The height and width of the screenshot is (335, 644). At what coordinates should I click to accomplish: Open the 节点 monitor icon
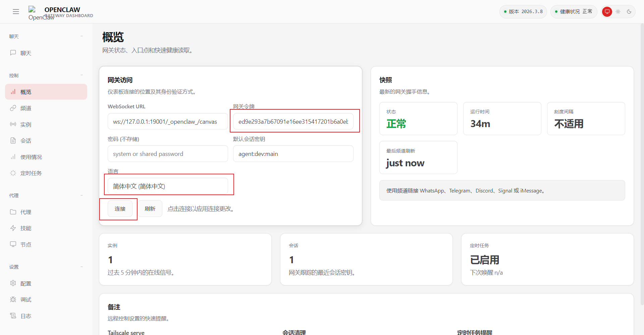tap(13, 244)
